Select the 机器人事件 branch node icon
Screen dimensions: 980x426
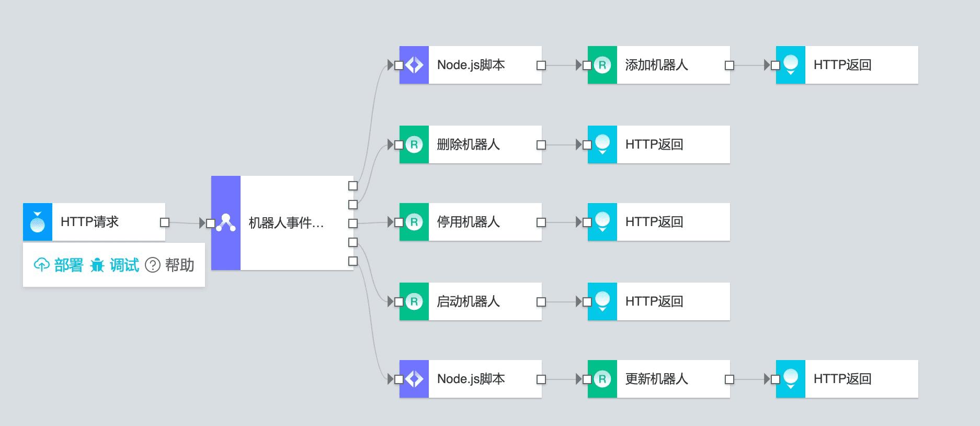[225, 222]
